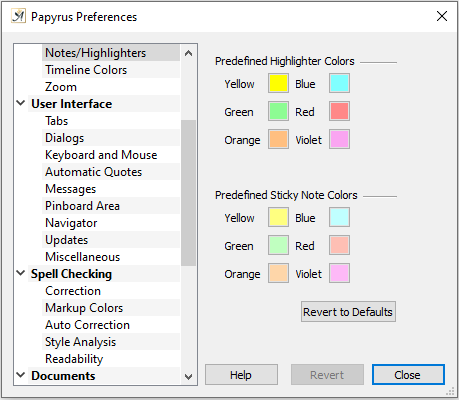
Task: Pick the Orange sticky note color swatch
Action: coord(278,273)
